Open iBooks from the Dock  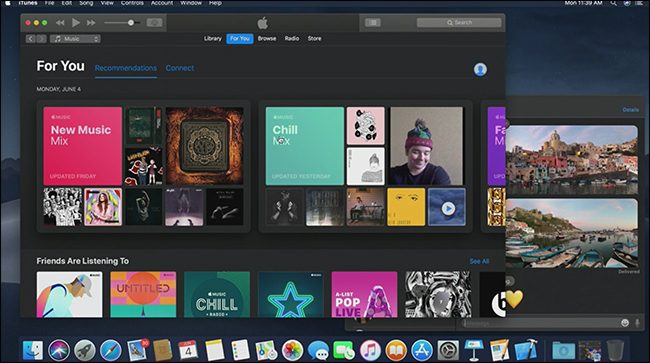tap(396, 350)
